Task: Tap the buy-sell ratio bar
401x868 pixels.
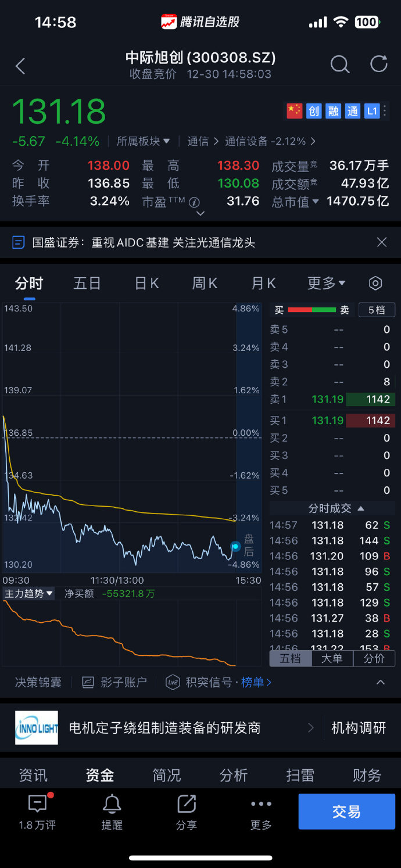Action: tap(312, 310)
